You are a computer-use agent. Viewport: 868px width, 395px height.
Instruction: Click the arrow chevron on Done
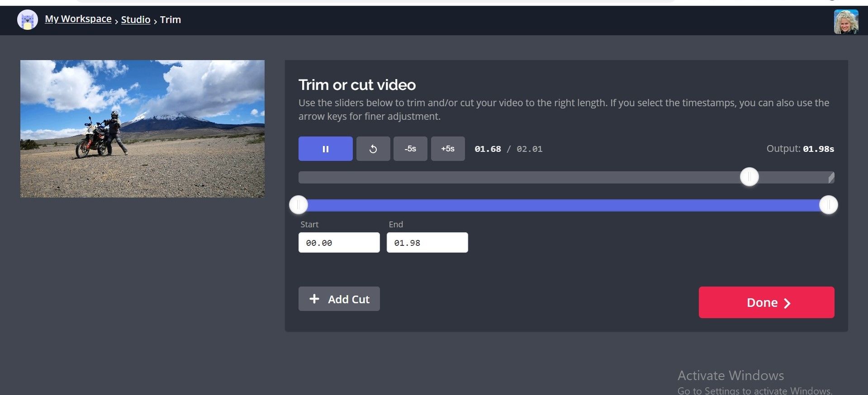(x=787, y=303)
